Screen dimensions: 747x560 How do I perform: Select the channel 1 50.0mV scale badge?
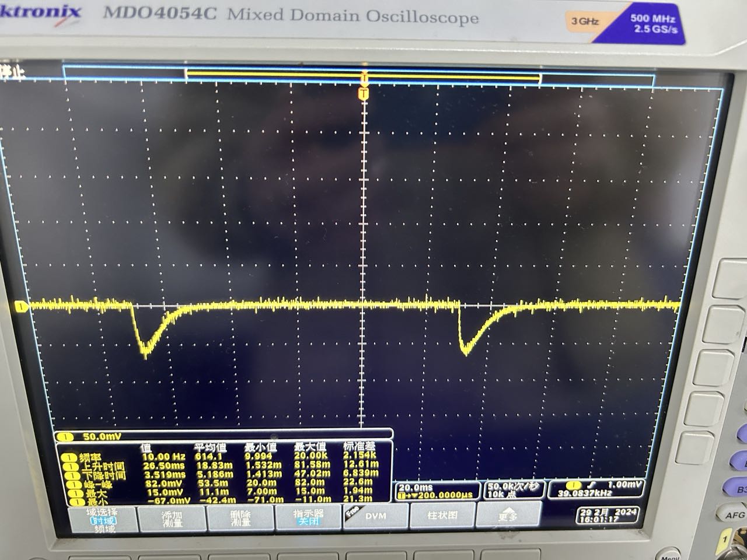pyautogui.click(x=90, y=436)
